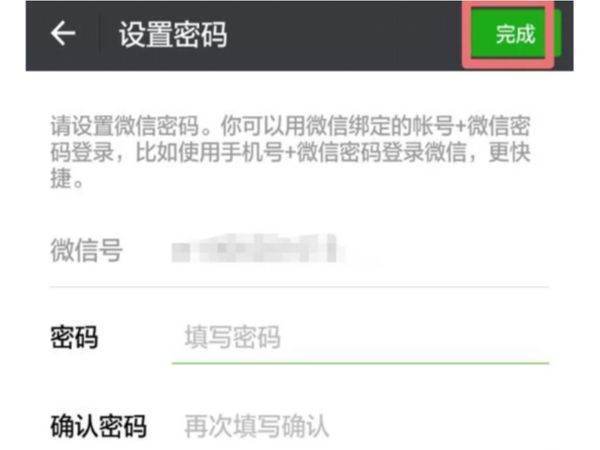Click the 更快 text in description
The width and height of the screenshot is (600, 450).
[x=509, y=152]
